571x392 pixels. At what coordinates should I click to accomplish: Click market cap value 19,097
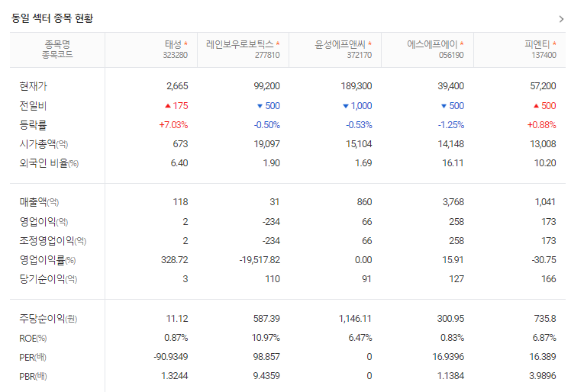tap(267, 144)
